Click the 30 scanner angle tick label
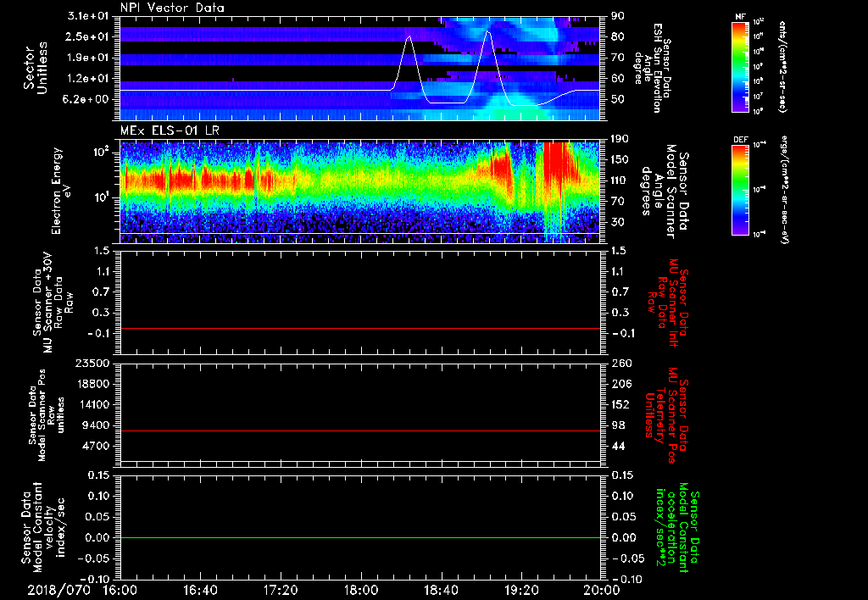The image size is (868, 600). pos(617,222)
